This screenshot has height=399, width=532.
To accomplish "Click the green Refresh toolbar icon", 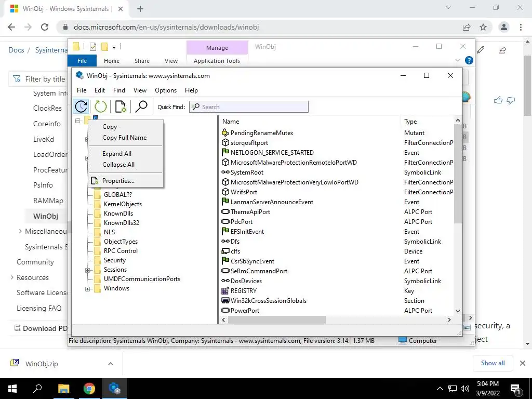I will [100, 107].
